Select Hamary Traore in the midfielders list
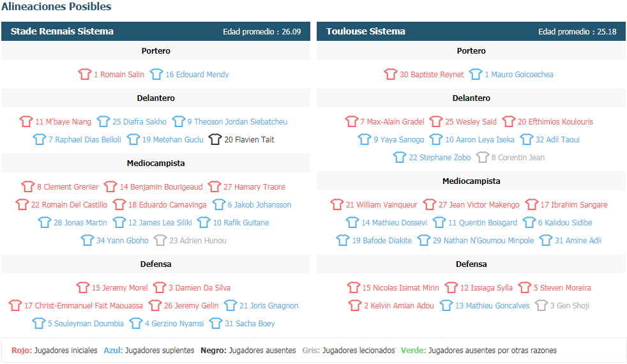The image size is (627, 364). pyautogui.click(x=254, y=187)
